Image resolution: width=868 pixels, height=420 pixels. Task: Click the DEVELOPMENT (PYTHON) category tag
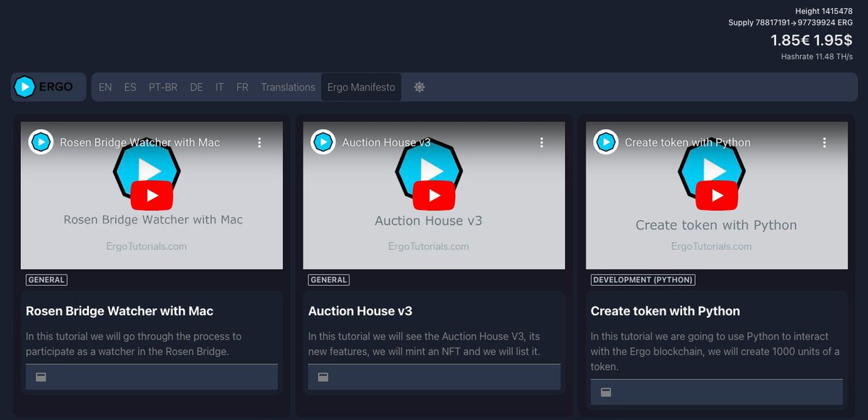[x=642, y=280]
